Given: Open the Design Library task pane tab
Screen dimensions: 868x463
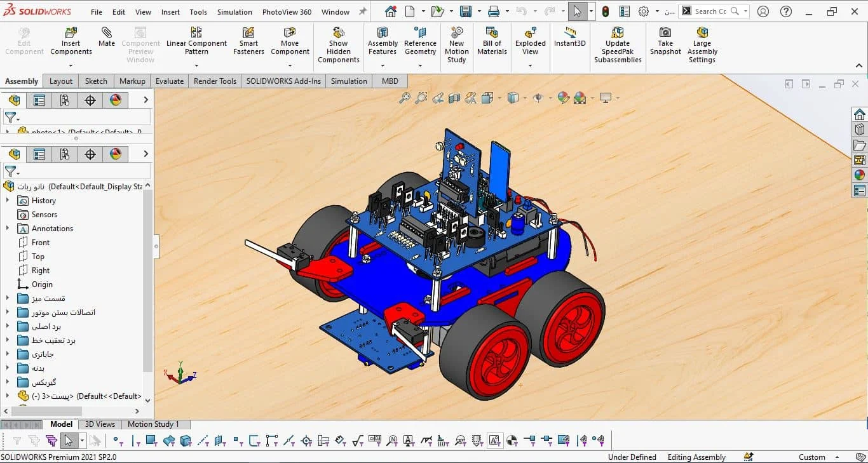Looking at the screenshot, I should point(860,130).
